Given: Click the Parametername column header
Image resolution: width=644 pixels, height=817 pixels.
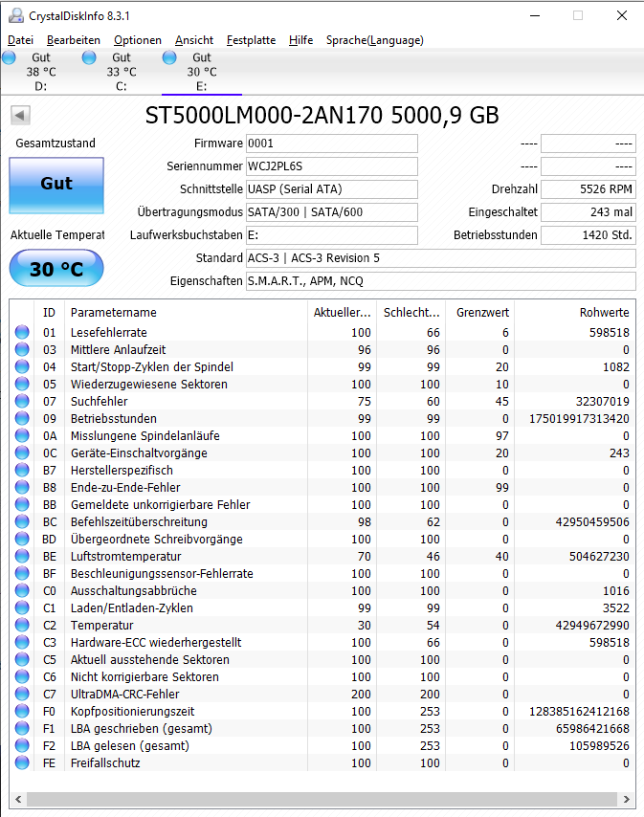Looking at the screenshot, I should [186, 312].
